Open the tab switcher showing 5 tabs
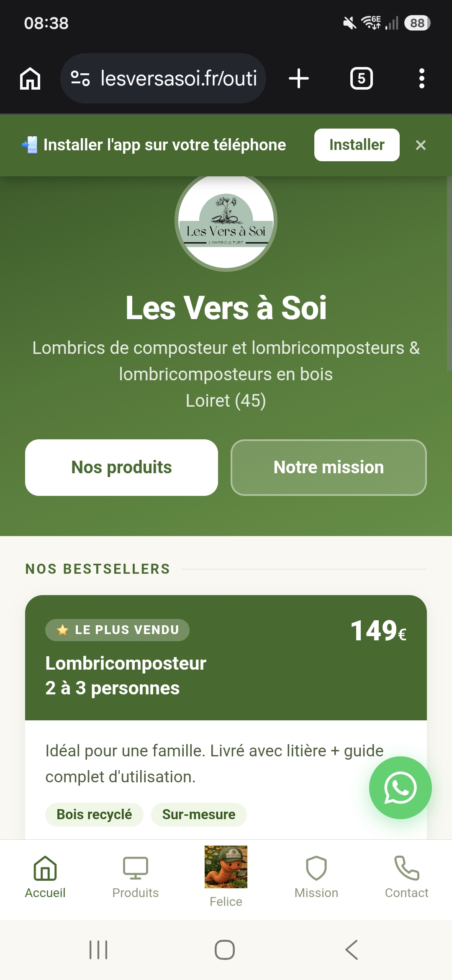 pos(361,78)
